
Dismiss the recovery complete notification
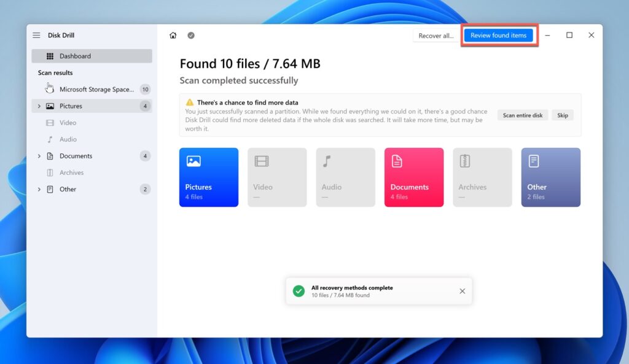point(463,290)
